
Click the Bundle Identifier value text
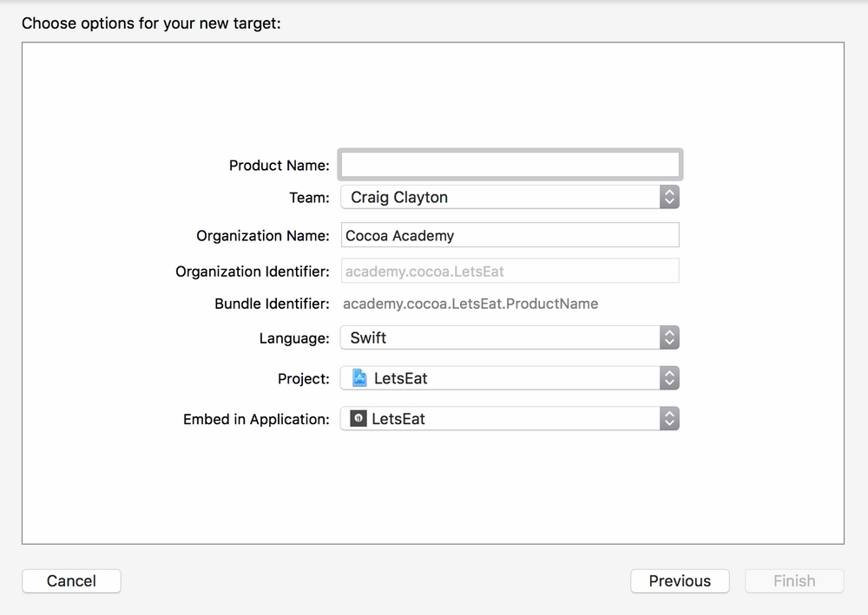[x=470, y=304]
